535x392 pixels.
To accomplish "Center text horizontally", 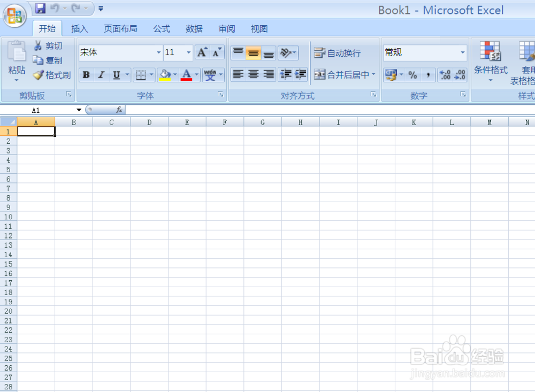I will [253, 74].
